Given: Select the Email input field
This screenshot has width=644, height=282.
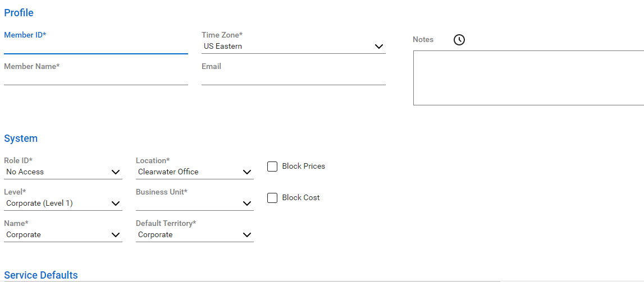Looking at the screenshot, I should point(293,78).
